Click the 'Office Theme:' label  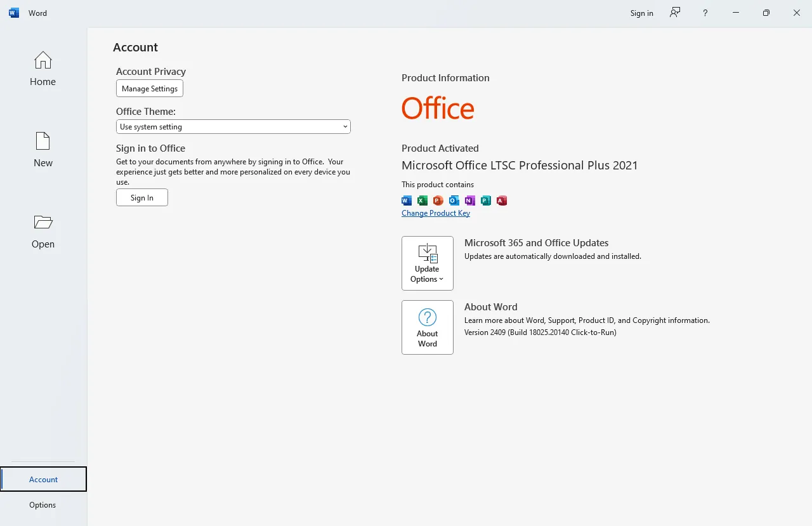146,112
